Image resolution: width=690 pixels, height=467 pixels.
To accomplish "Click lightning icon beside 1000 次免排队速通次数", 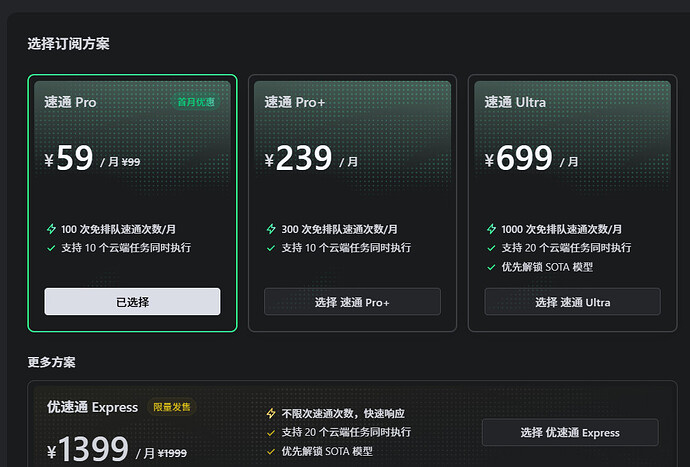I will tap(492, 229).
